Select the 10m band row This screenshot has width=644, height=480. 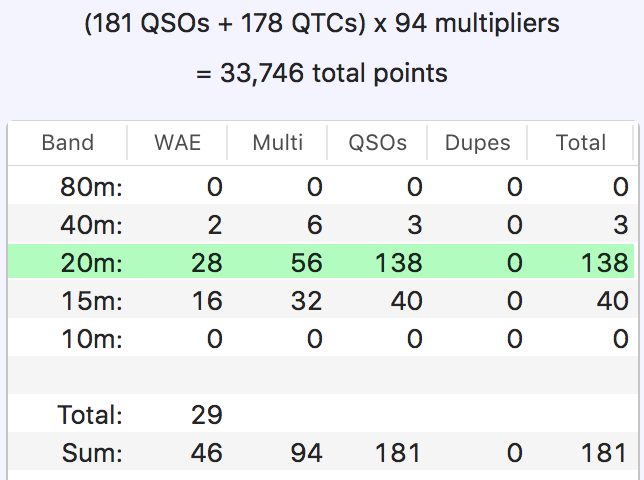tap(321, 339)
